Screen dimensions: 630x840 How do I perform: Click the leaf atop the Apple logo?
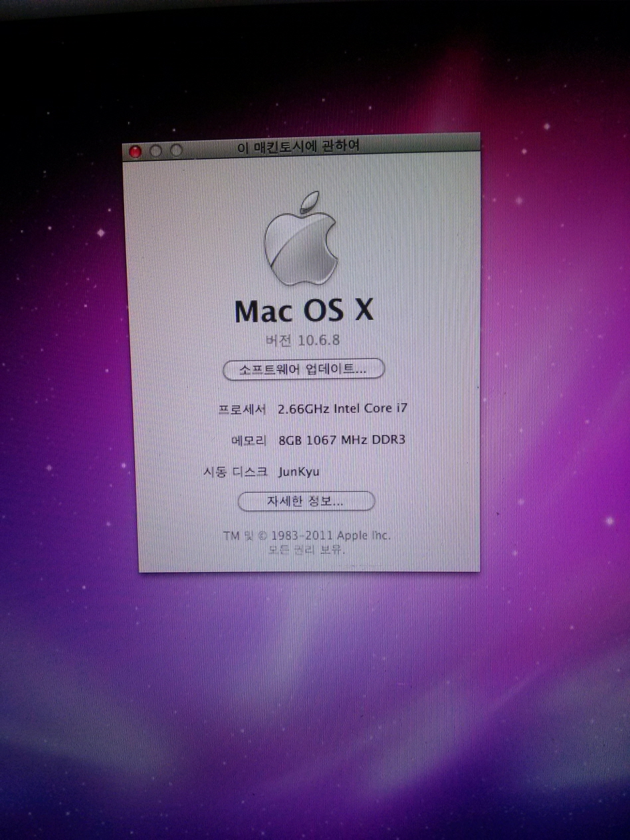coord(309,202)
